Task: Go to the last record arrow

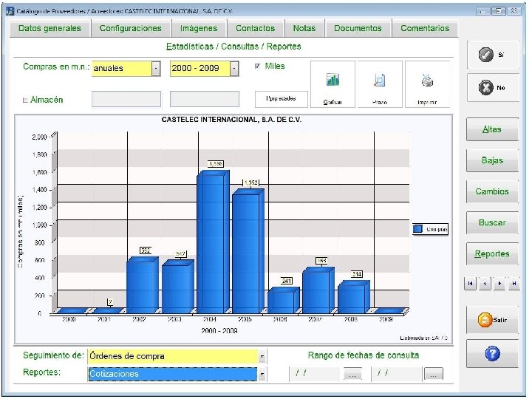Action: (x=514, y=284)
